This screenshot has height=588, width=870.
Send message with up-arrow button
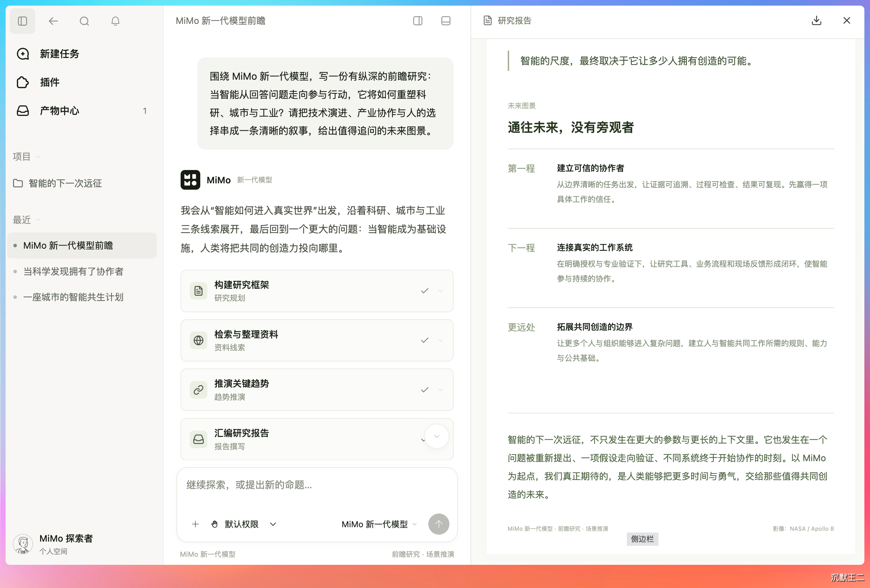tap(439, 524)
